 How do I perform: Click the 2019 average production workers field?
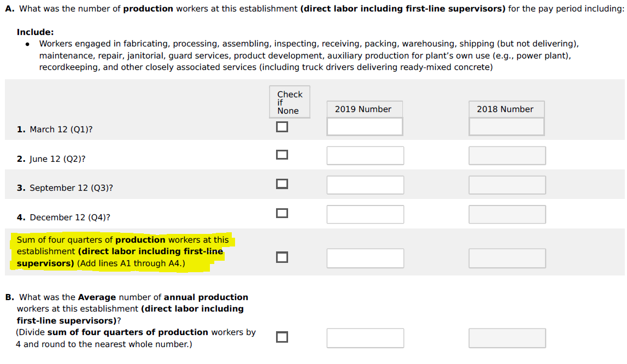tap(365, 338)
